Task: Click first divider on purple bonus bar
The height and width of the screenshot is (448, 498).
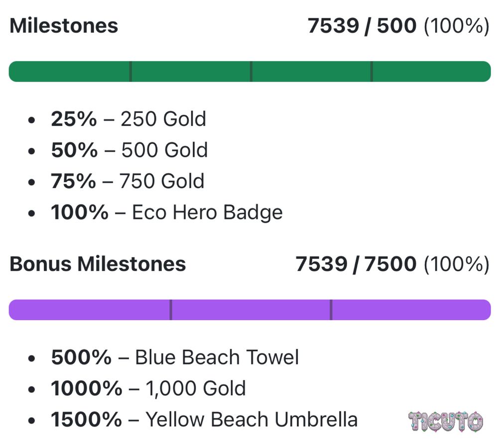Action: click(171, 310)
